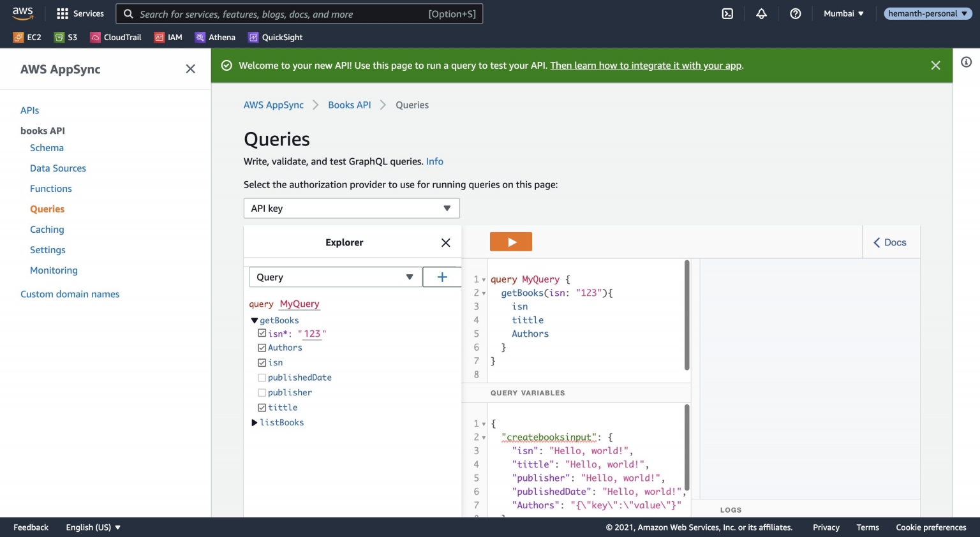
Task: Open the Docs panel
Action: tap(891, 242)
